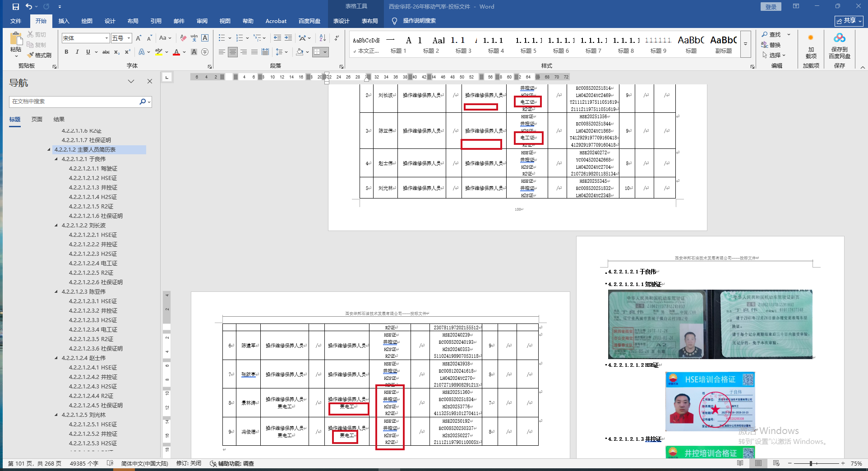This screenshot has width=868, height=471.
Task: Insert enclosed character (字 in circle)
Action: pyautogui.click(x=205, y=52)
